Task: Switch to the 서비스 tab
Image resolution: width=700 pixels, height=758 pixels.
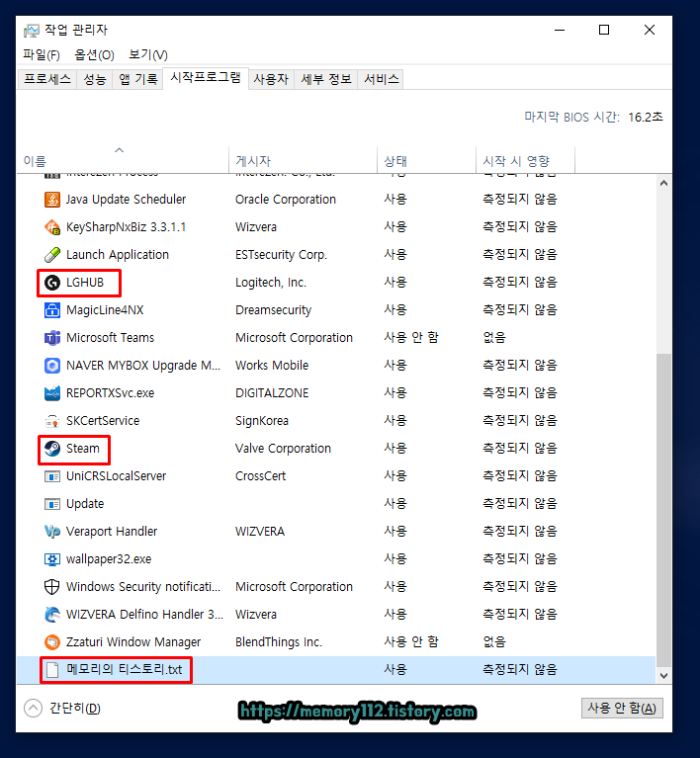Action: pos(382,79)
